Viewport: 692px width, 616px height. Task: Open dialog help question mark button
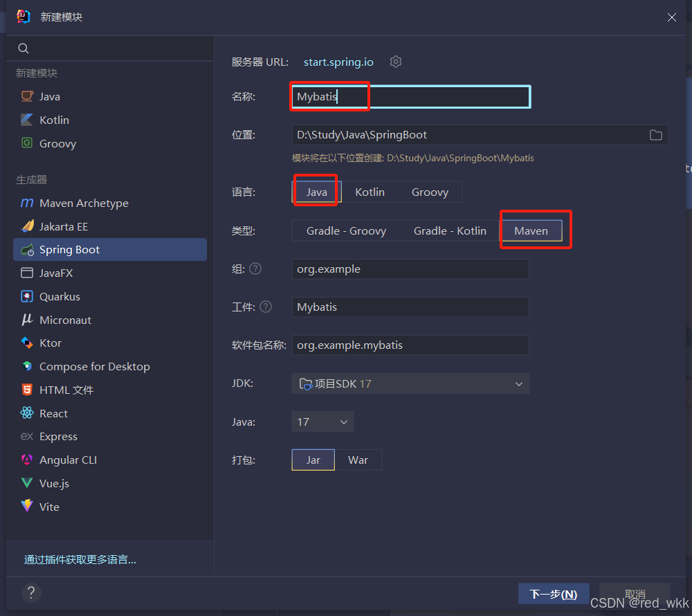[31, 592]
